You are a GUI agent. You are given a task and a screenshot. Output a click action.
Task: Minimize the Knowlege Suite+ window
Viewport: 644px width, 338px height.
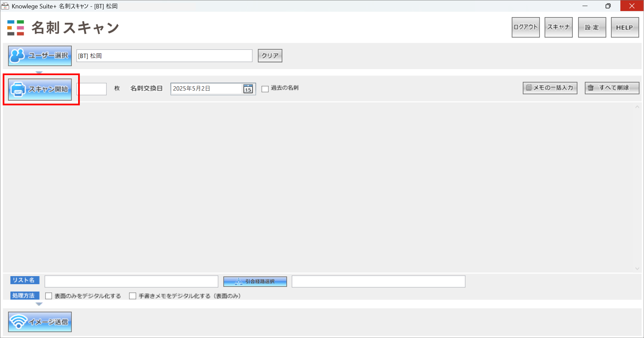point(585,6)
